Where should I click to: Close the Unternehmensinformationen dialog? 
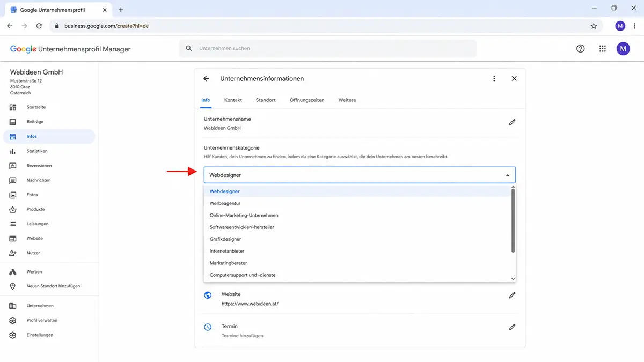(x=514, y=78)
